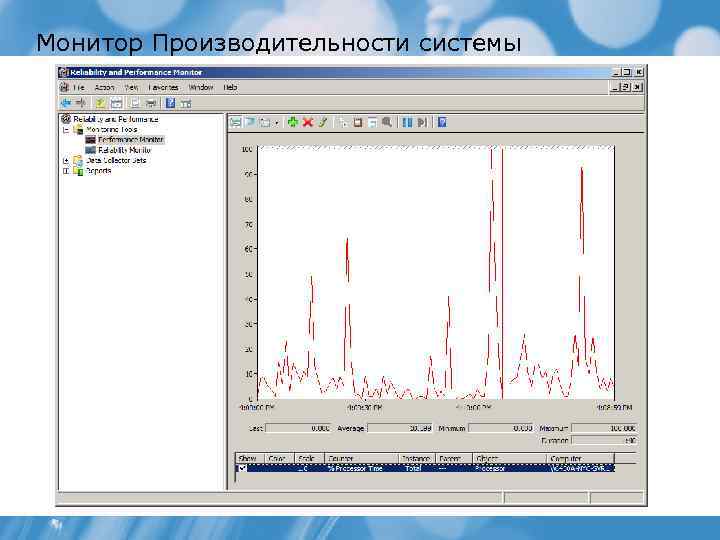Select Reliability Monitor in the tree
Screen dimensions: 720x540
(124, 150)
